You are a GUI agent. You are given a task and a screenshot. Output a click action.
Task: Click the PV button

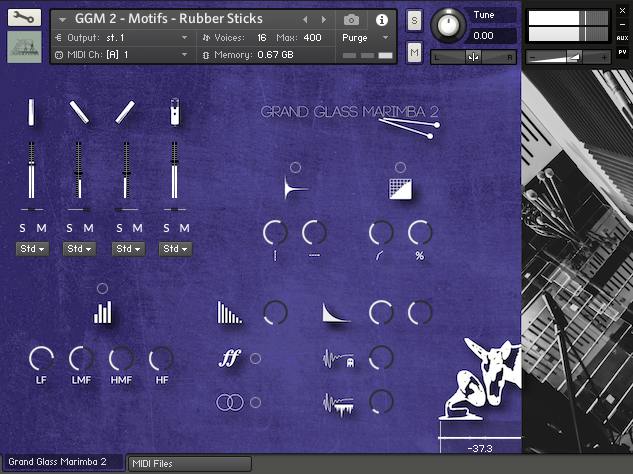(x=623, y=52)
